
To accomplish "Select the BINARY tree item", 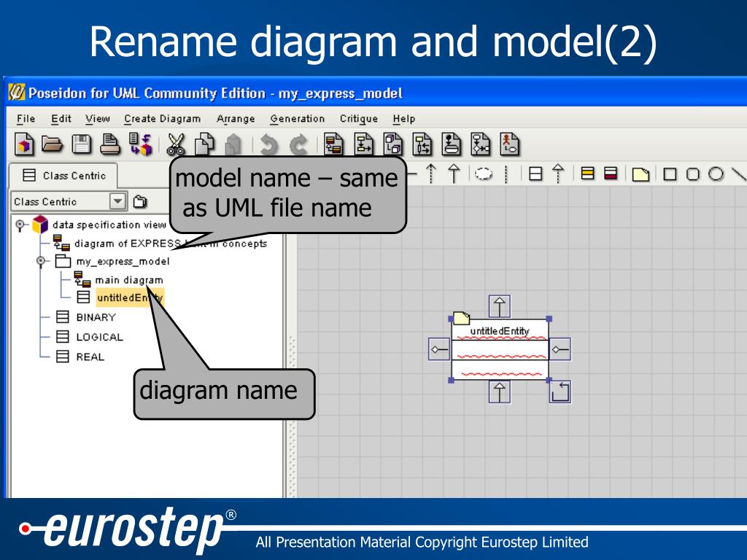I will click(96, 317).
